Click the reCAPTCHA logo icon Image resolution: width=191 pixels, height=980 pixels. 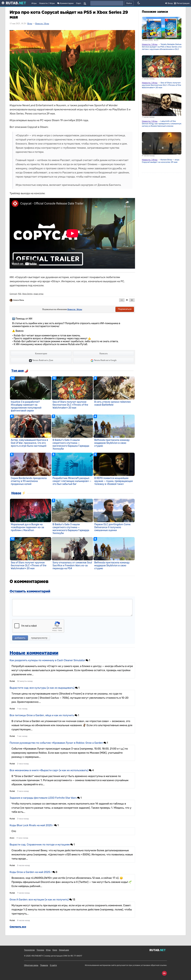(57, 624)
